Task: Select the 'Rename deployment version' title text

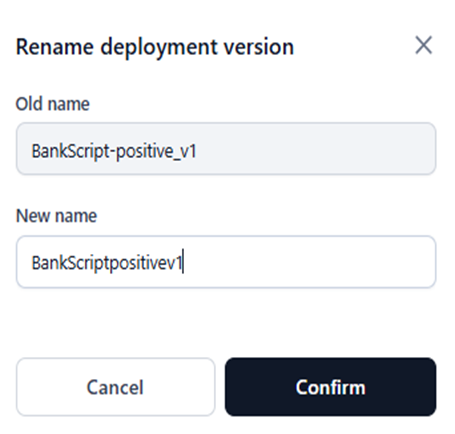Action: point(155,47)
